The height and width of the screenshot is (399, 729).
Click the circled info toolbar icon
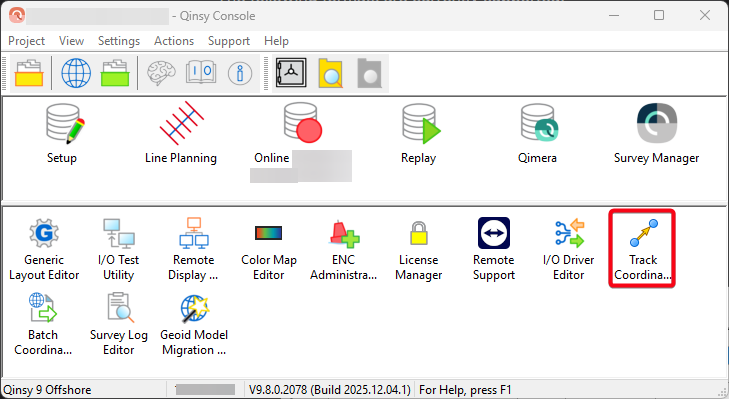(x=240, y=73)
